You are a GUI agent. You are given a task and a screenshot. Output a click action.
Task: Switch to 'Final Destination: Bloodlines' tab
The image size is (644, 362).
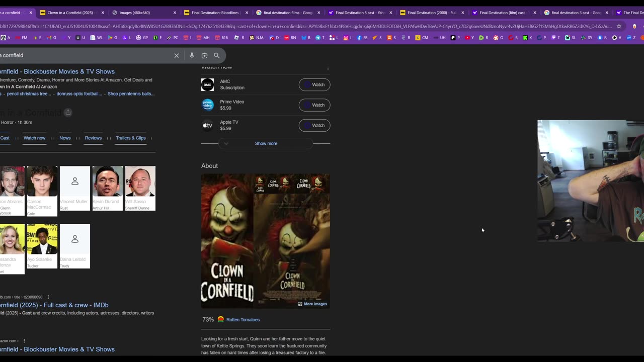click(x=216, y=13)
